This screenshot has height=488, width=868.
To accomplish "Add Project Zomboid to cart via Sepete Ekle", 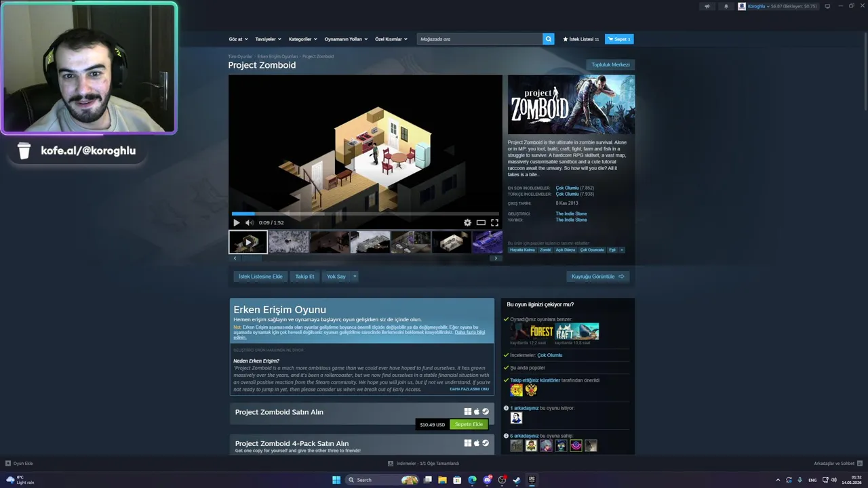I will click(469, 424).
